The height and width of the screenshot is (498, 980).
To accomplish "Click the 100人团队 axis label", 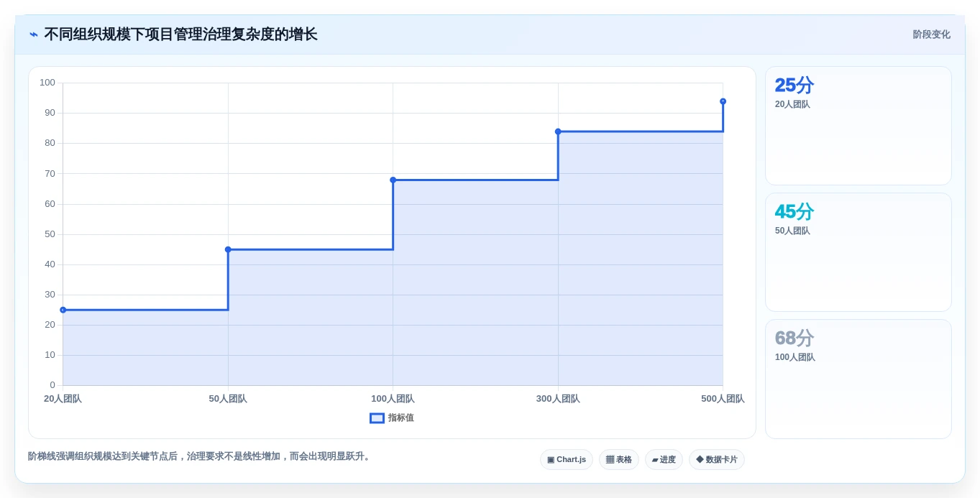I will 393,399.
